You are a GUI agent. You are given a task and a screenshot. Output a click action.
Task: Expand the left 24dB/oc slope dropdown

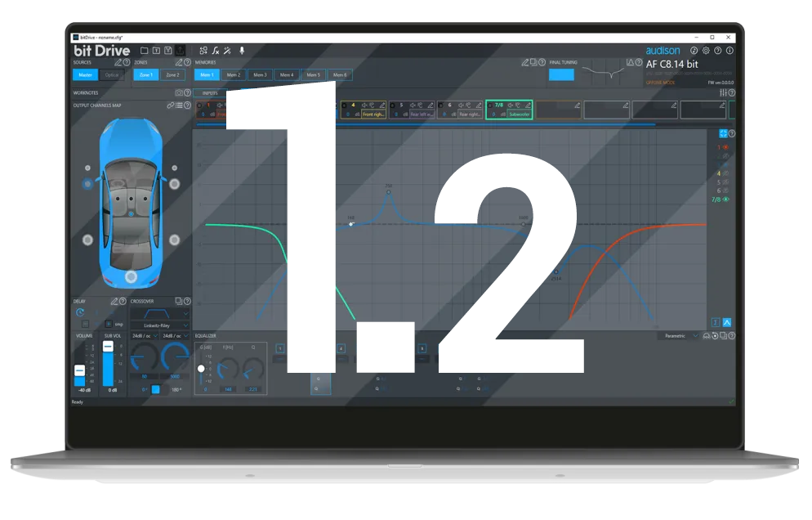pos(144,336)
